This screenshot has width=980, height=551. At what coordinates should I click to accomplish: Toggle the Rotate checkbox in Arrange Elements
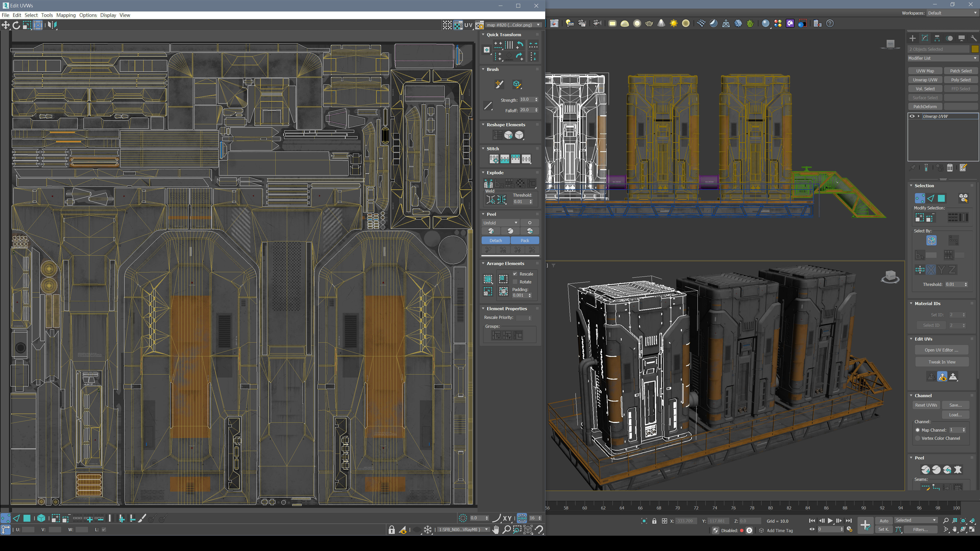[x=515, y=282]
